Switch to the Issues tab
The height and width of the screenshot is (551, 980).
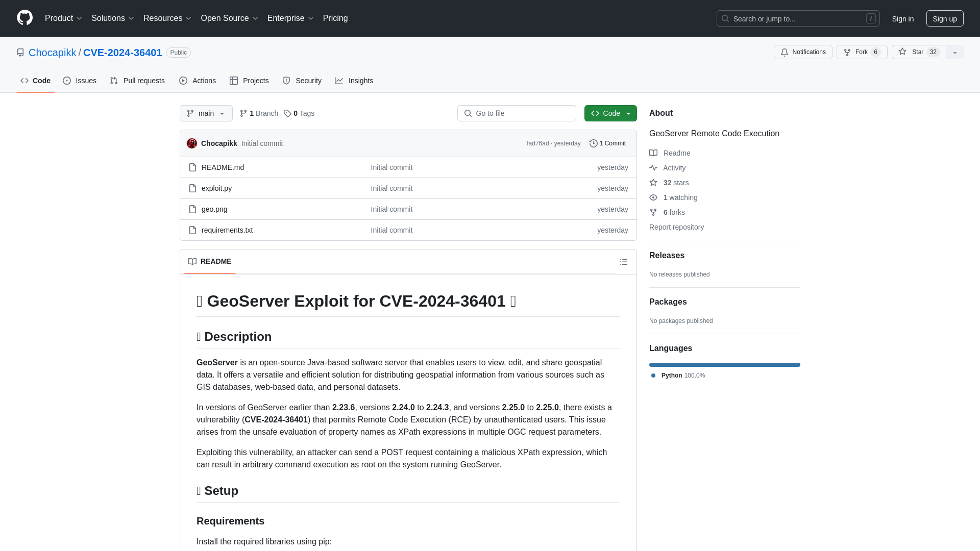click(x=80, y=81)
